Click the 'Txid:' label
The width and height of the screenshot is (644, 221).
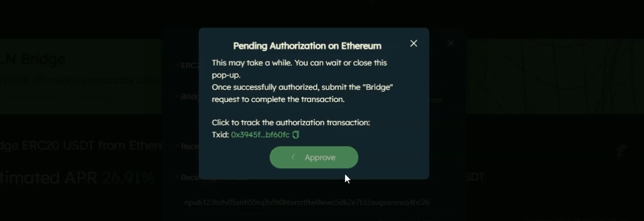(220, 134)
